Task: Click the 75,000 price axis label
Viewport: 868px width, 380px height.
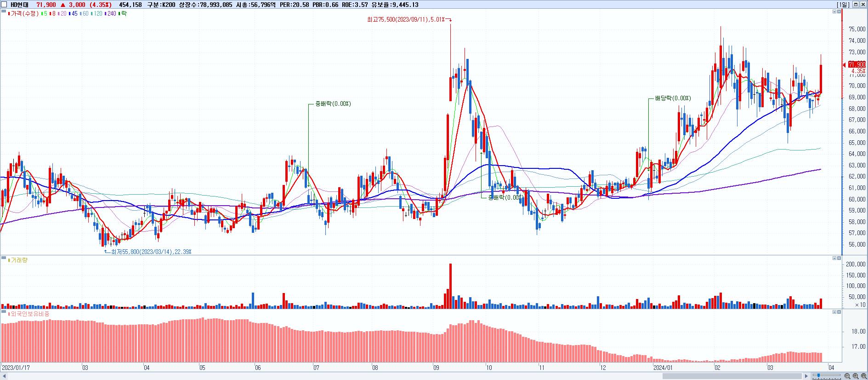Action: (857, 29)
